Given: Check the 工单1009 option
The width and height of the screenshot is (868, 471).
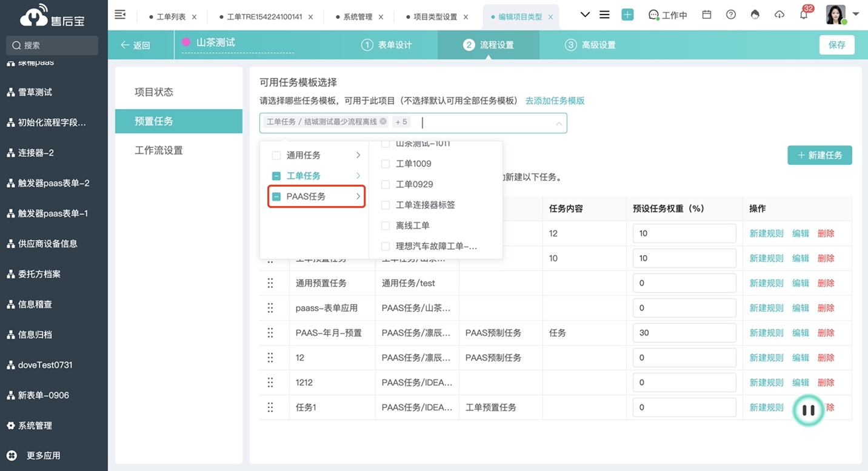Looking at the screenshot, I should (x=385, y=164).
